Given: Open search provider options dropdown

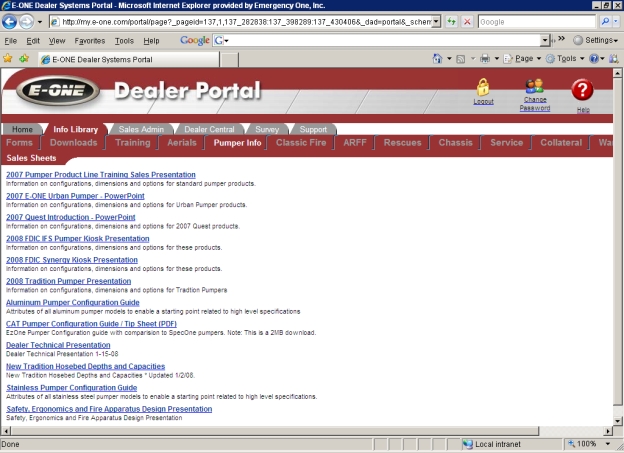Looking at the screenshot, I should tap(616, 21).
